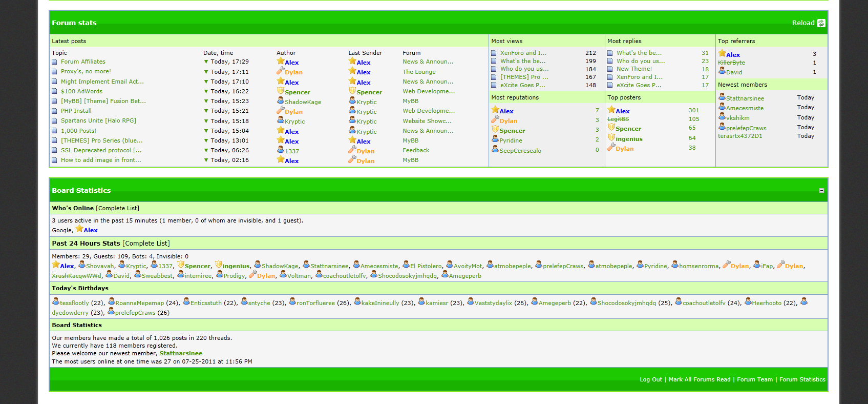Click the Reload refresh icon in Forum stats
This screenshot has height=404, width=868.
(x=821, y=23)
